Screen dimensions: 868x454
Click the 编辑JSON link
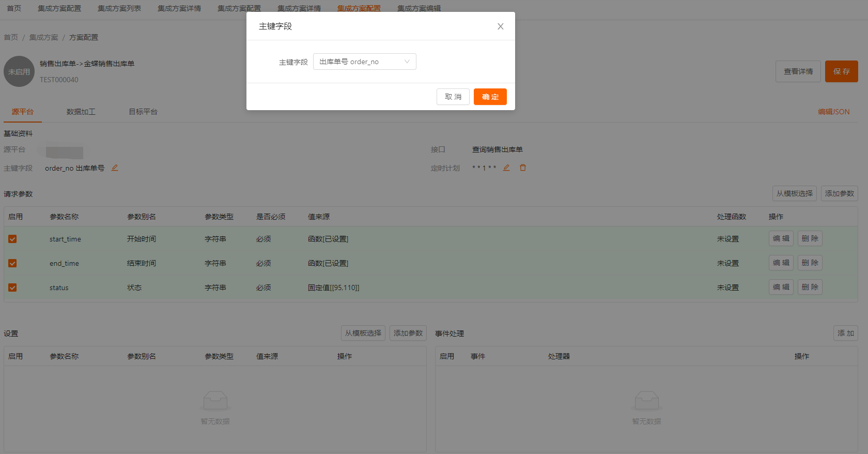pyautogui.click(x=833, y=112)
